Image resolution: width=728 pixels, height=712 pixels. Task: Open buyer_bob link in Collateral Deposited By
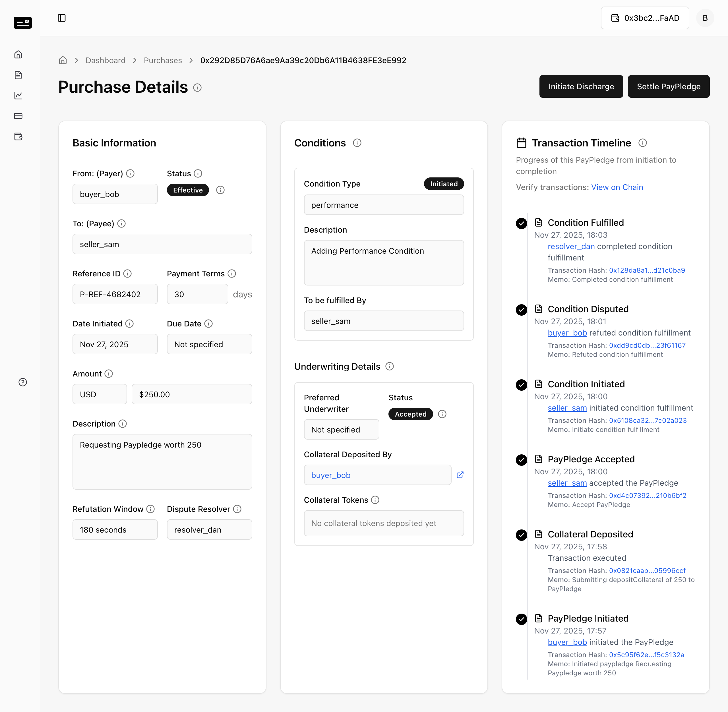pos(331,475)
